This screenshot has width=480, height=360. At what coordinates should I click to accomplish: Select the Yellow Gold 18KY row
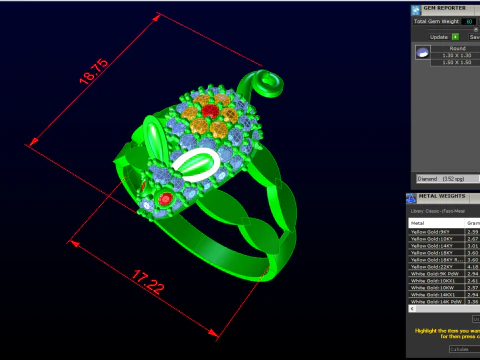[444, 253]
